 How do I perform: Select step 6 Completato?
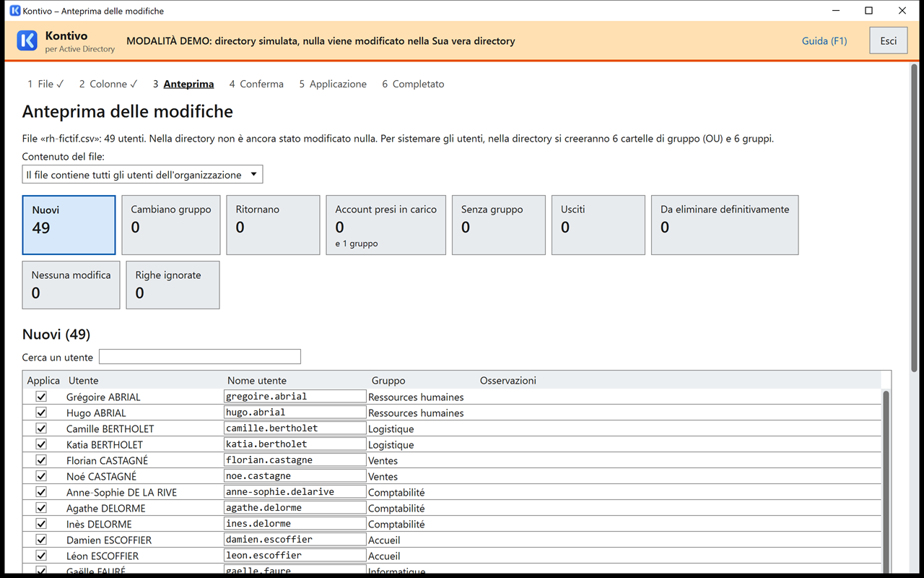(x=413, y=84)
